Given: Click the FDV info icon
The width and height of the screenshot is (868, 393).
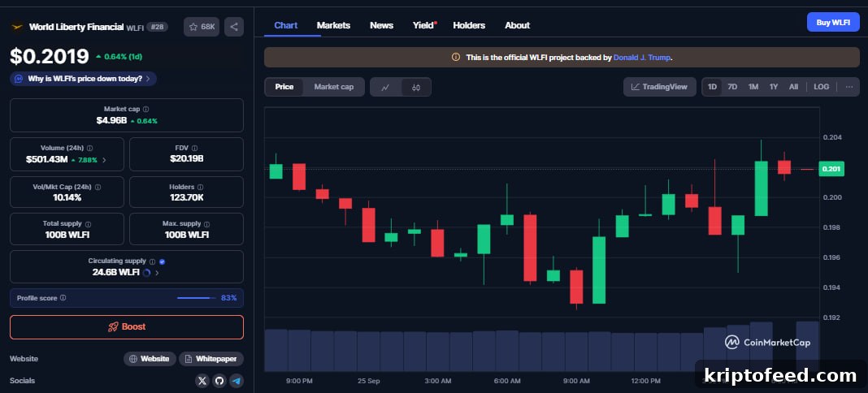Looking at the screenshot, I should pos(193,148).
